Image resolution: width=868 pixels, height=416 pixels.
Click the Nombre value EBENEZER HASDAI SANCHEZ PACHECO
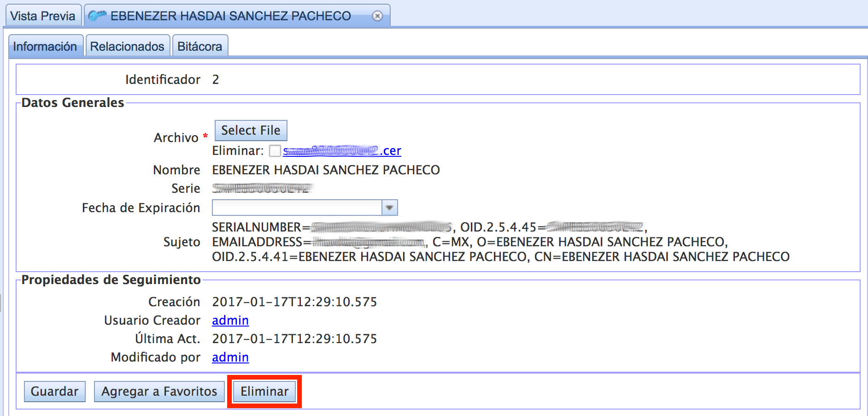[326, 170]
